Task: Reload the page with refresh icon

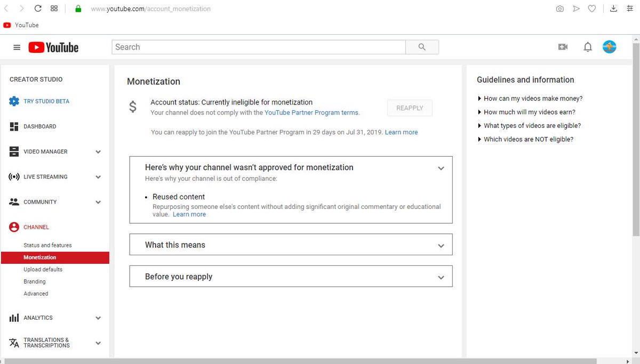Action: pos(38,9)
